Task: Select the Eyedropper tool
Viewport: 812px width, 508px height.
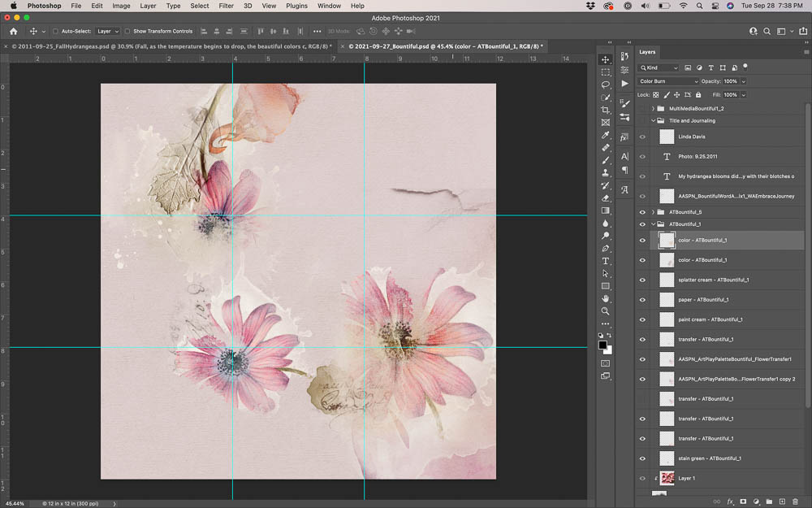Action: click(x=606, y=135)
